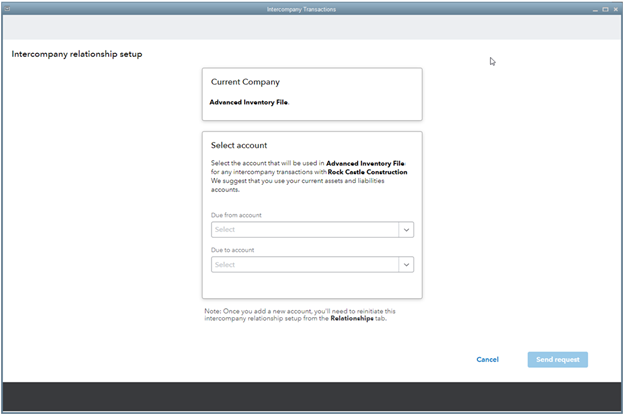
Task: Click the Send request button
Action: pos(557,359)
